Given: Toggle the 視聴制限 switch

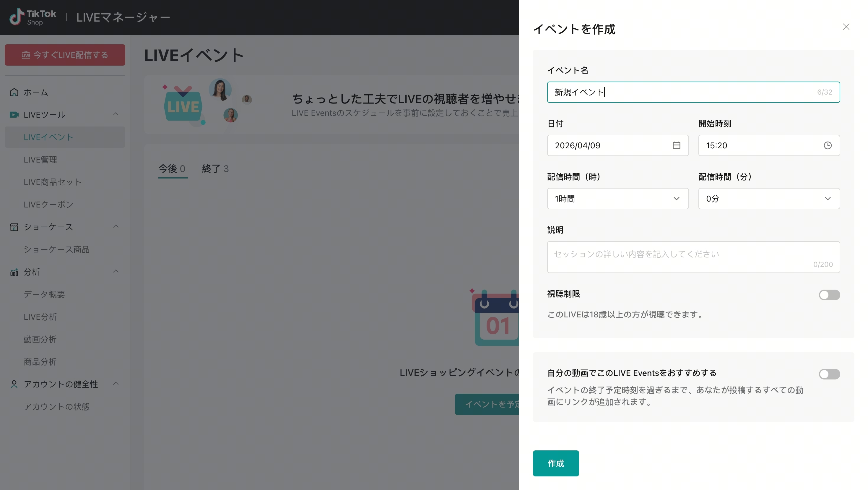Looking at the screenshot, I should [829, 295].
